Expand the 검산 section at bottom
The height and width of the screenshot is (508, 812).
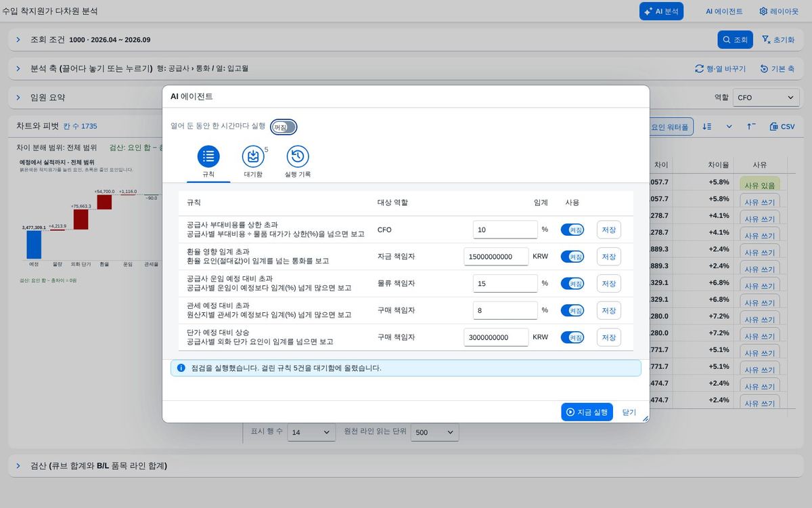[18, 465]
